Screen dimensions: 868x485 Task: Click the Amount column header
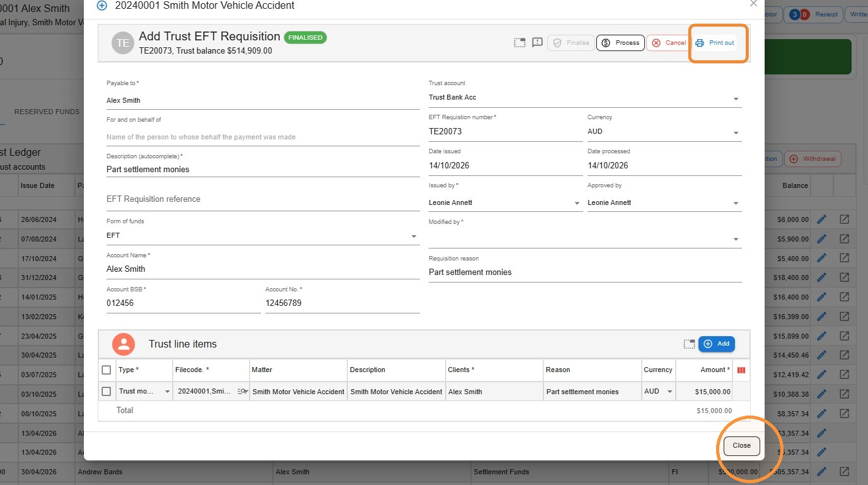click(704, 370)
